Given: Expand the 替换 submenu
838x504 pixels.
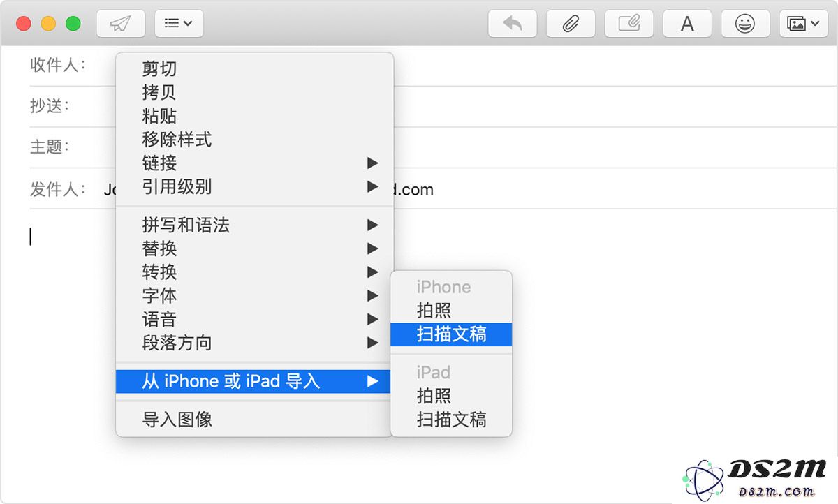Looking at the screenshot, I should click(x=254, y=249).
